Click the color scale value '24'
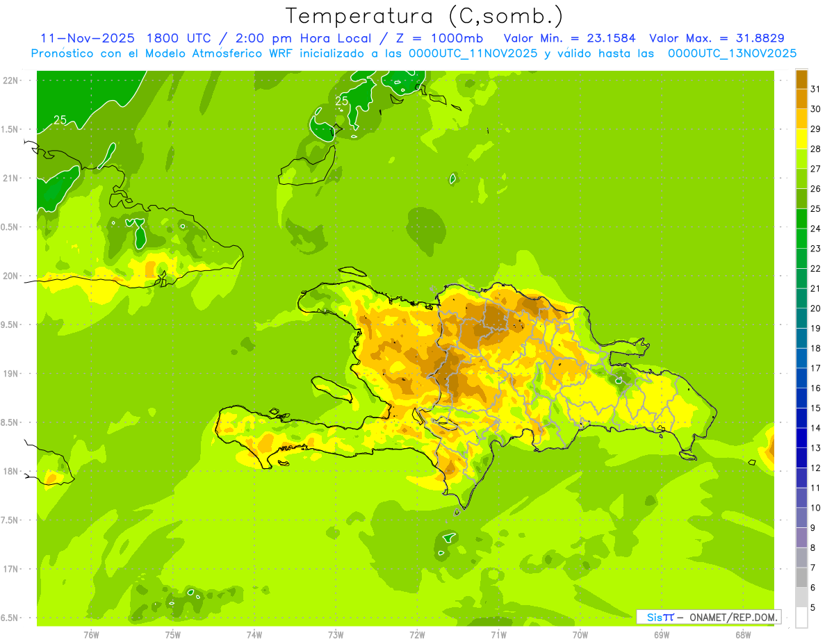 click(816, 229)
